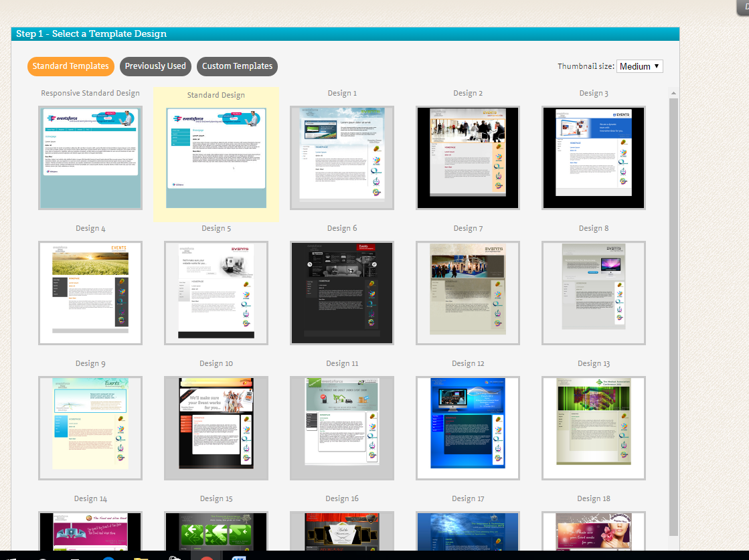This screenshot has width=749, height=560.
Task: Select the Design 4 wheat field template
Action: coord(90,293)
